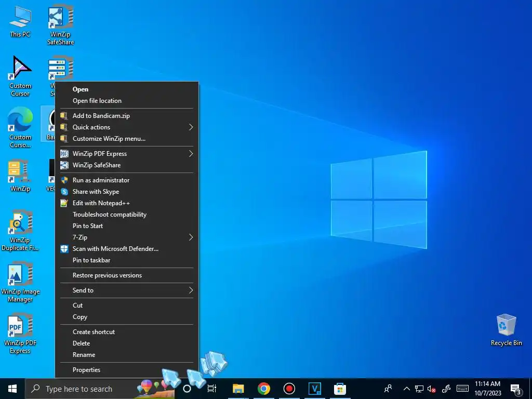The image size is (532, 399).
Task: Choose Pin to taskbar
Action: (x=127, y=260)
